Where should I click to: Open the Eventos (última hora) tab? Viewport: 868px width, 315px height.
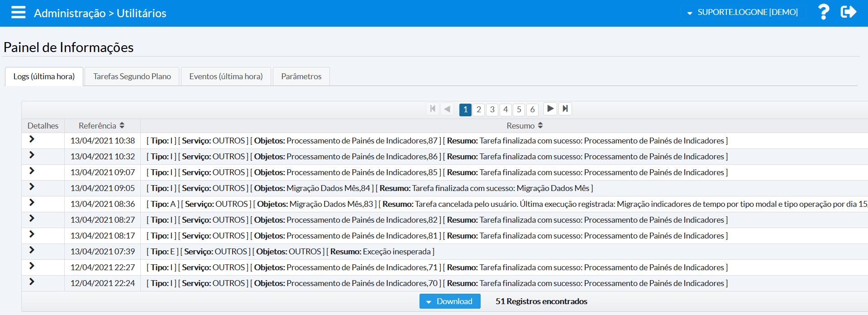click(226, 76)
